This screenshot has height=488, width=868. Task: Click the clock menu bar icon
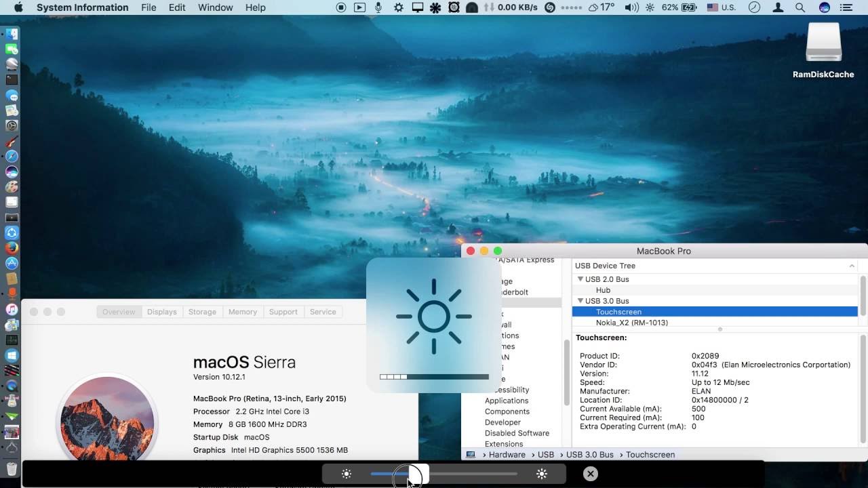pyautogui.click(x=754, y=7)
